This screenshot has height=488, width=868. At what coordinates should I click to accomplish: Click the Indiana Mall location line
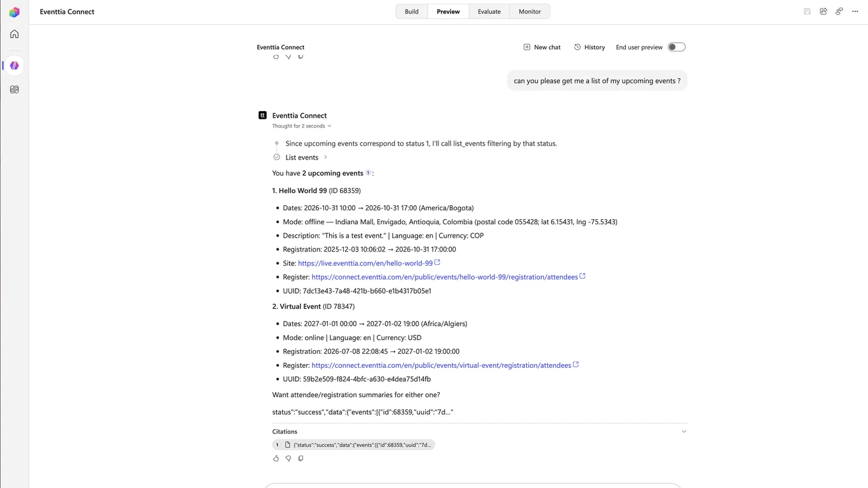[450, 222]
